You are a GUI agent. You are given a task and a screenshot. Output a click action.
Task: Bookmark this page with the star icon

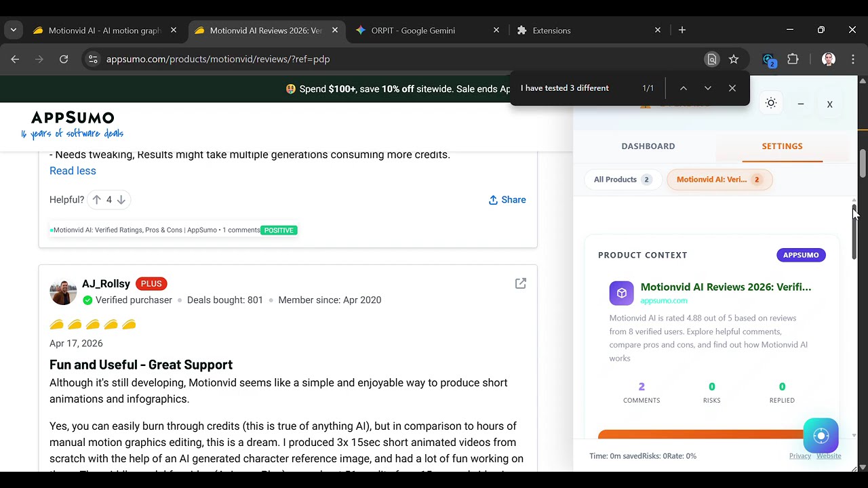[734, 59]
